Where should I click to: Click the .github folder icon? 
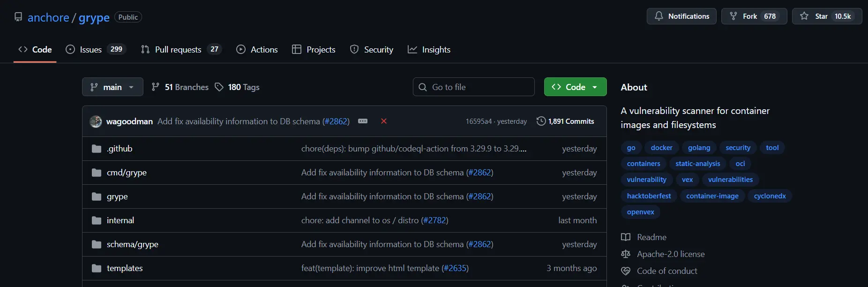tap(97, 149)
